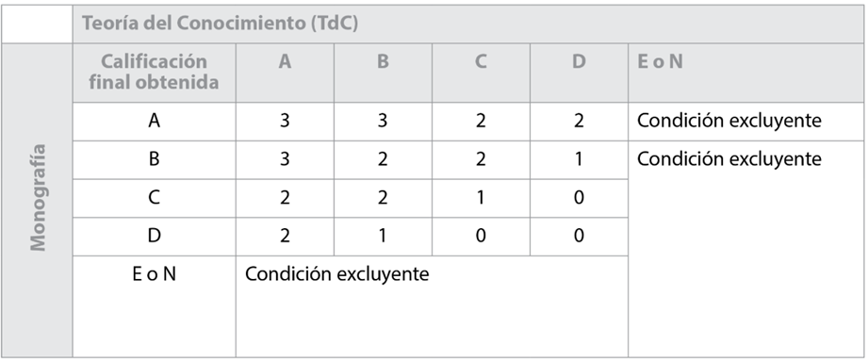
Task: Click the E o N row label
Action: (x=154, y=274)
